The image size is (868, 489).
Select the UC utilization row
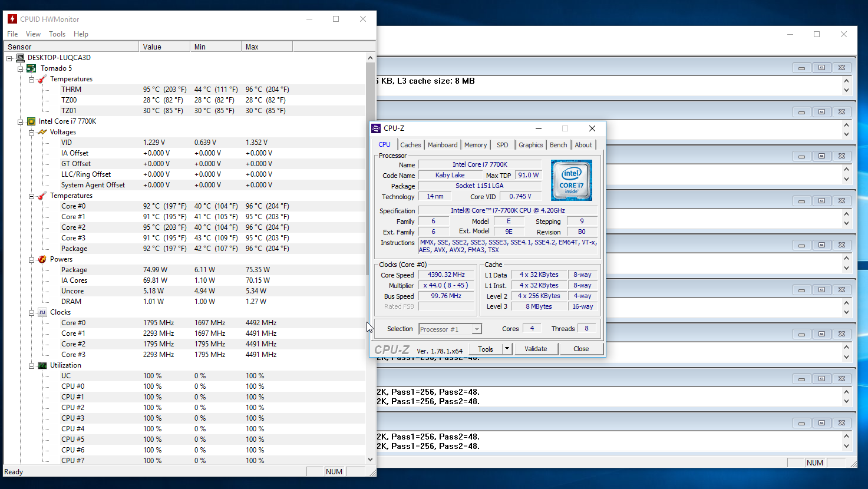coord(184,376)
